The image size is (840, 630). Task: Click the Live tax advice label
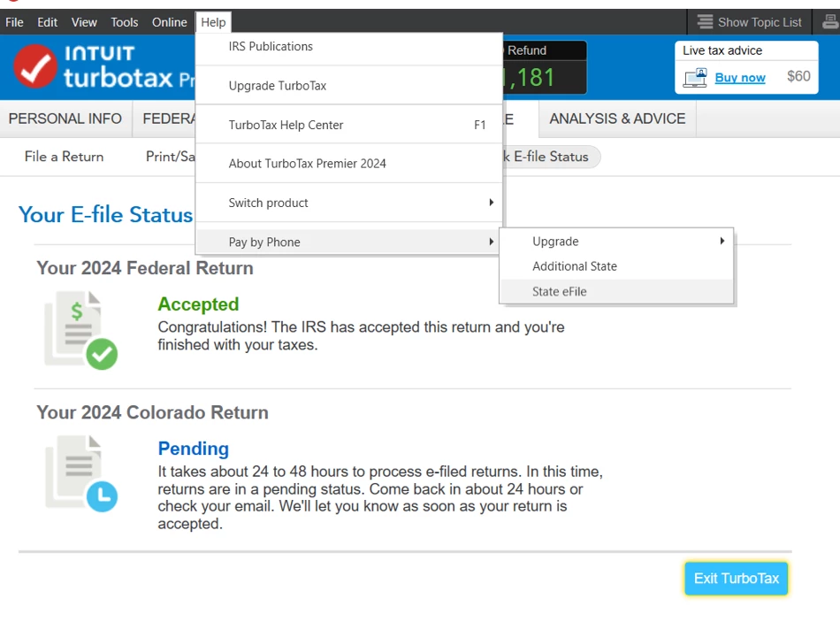pyautogui.click(x=722, y=50)
